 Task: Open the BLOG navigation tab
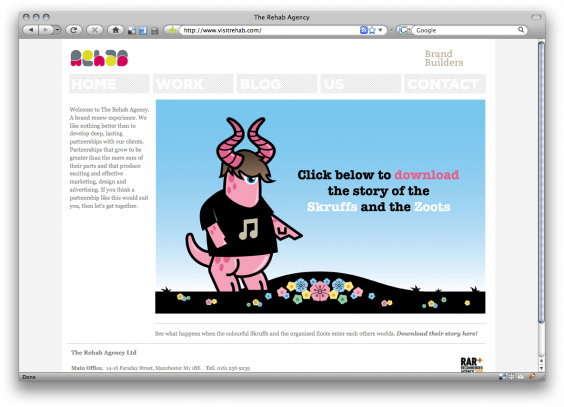[277, 84]
